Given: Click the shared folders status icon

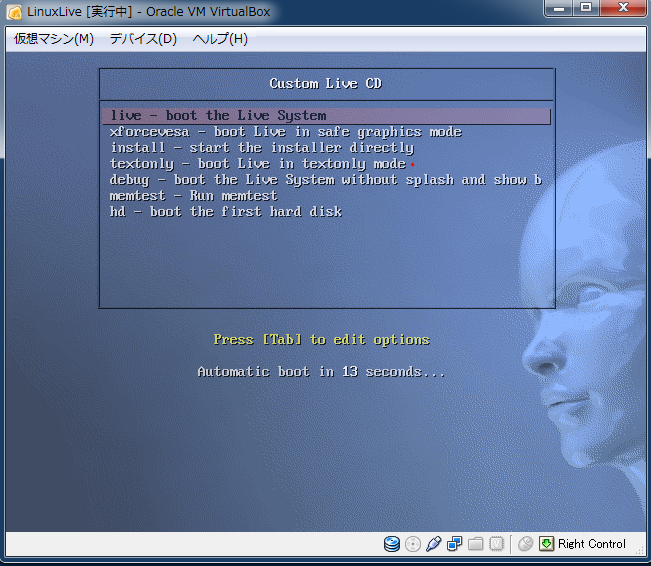Looking at the screenshot, I should click(x=475, y=544).
